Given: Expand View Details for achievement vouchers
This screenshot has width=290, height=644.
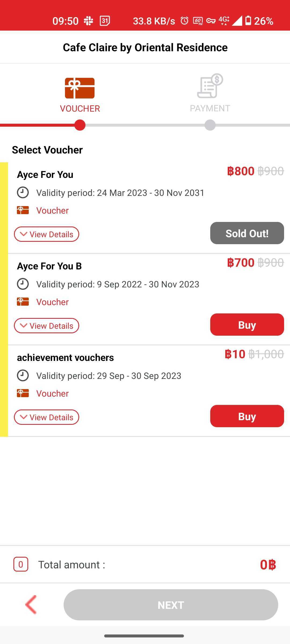Looking at the screenshot, I should point(46,417).
